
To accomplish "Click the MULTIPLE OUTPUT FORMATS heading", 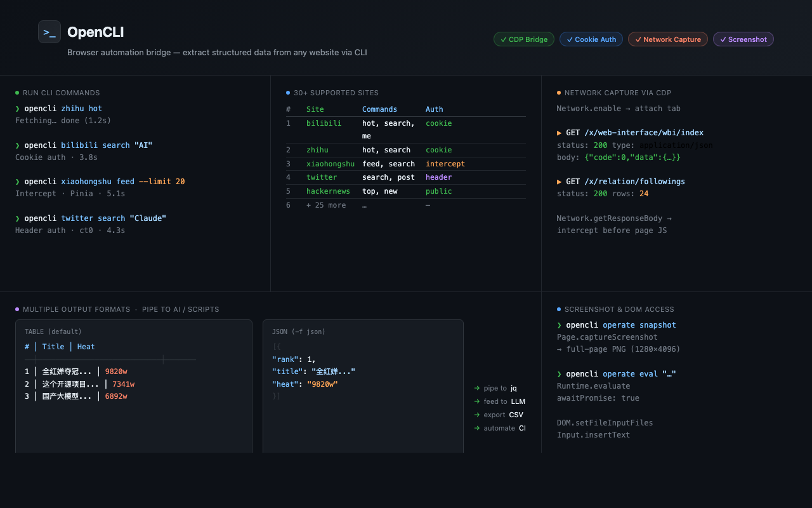I will [76, 309].
